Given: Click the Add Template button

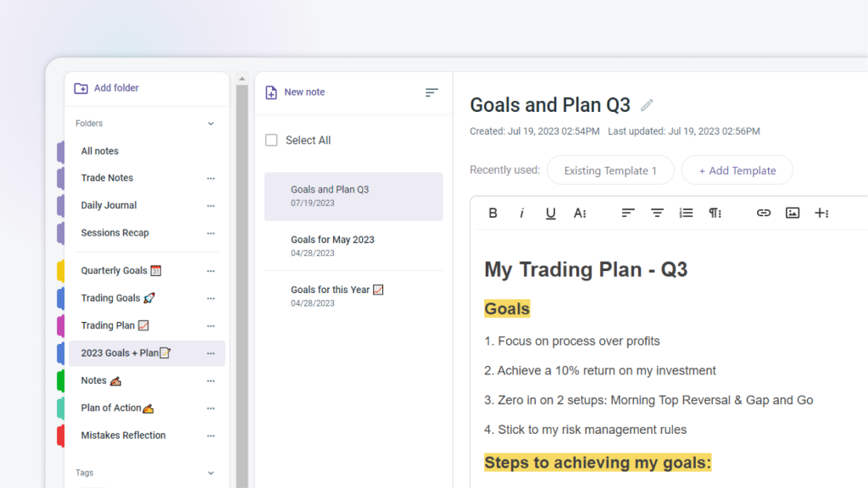Looking at the screenshot, I should [x=737, y=170].
